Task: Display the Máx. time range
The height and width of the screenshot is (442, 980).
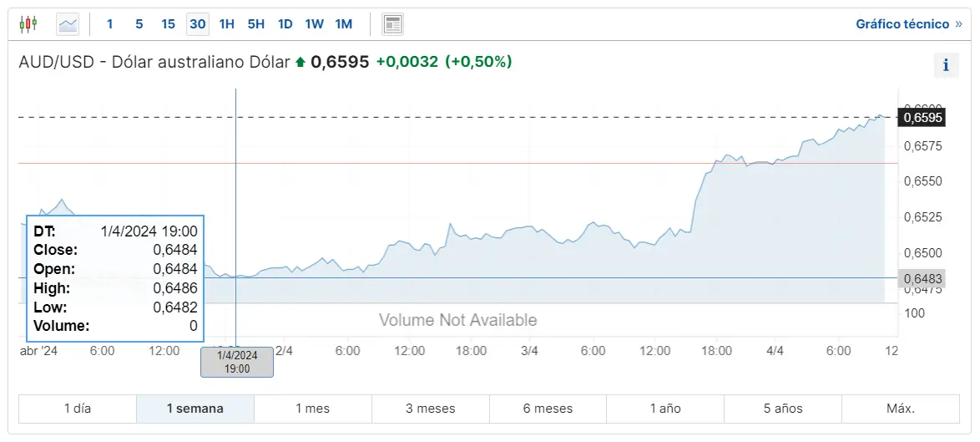Action: pos(901,409)
